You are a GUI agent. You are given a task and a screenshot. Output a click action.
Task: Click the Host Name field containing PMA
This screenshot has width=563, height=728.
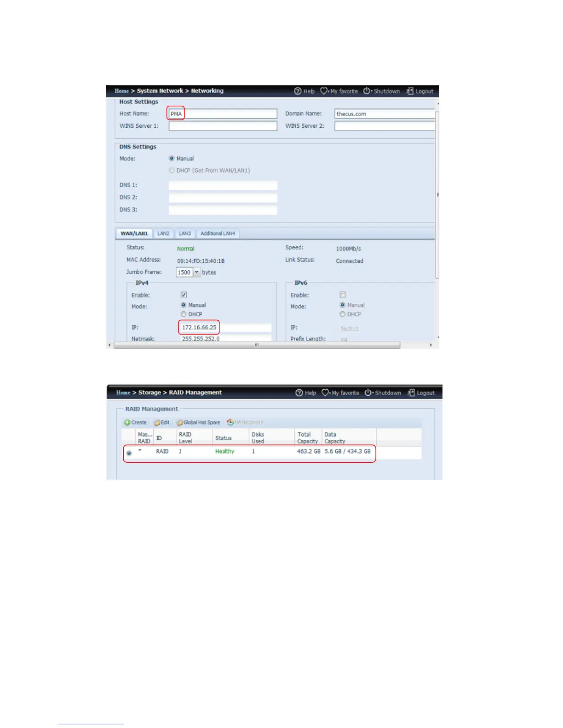[x=223, y=114]
